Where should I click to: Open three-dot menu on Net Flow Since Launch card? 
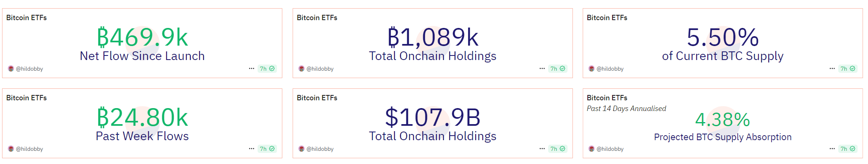pos(251,69)
